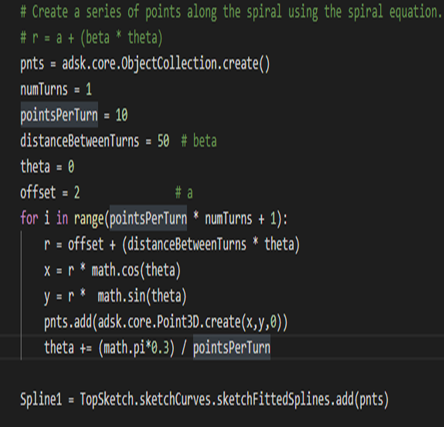Viewport: 445px width, 427px height.
Task: Click the theta = 0 line
Action: 47,167
